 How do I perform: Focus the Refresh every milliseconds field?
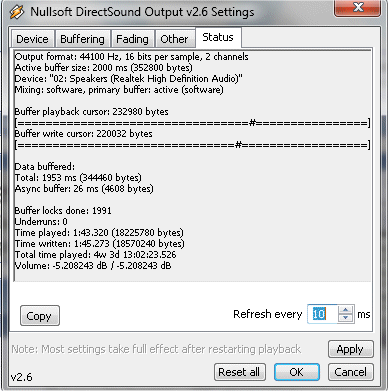click(x=322, y=314)
